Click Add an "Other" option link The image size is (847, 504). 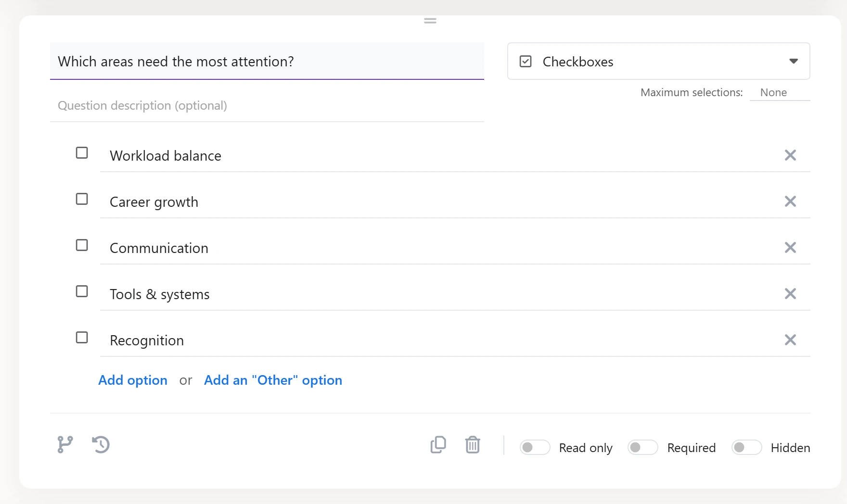[x=273, y=380]
